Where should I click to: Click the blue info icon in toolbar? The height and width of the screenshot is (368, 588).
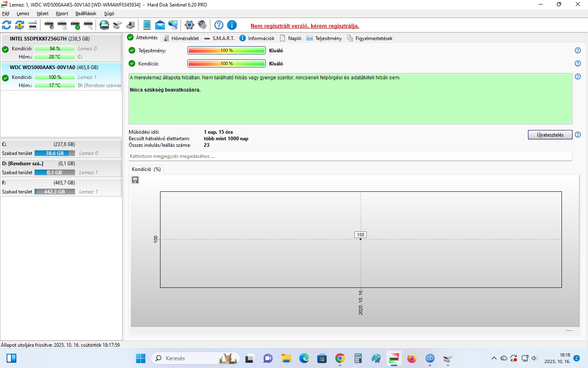tap(232, 25)
